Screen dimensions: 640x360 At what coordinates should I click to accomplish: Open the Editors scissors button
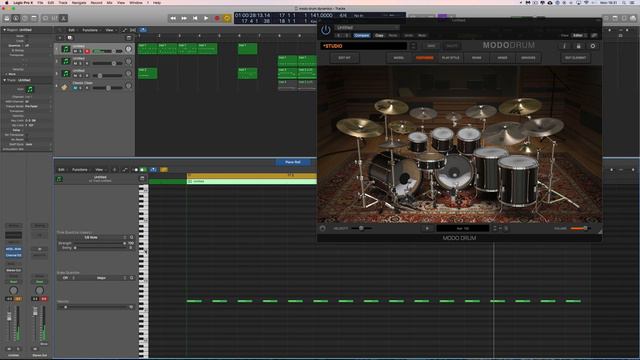tap(63, 18)
